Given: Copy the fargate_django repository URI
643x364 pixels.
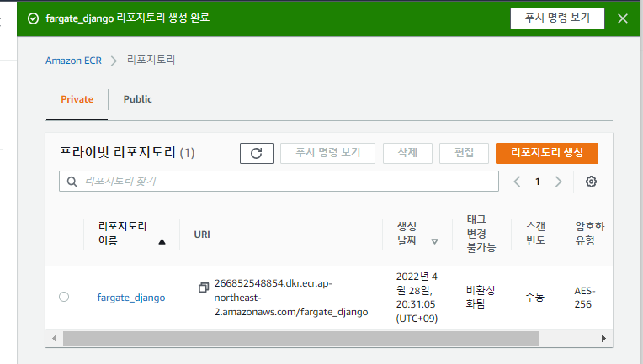Looking at the screenshot, I should [x=204, y=288].
